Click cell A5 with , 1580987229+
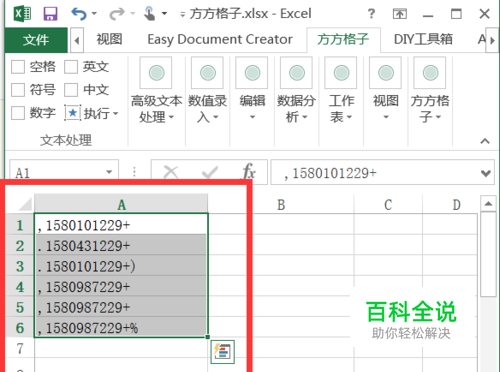The width and height of the screenshot is (500, 372). click(121, 307)
